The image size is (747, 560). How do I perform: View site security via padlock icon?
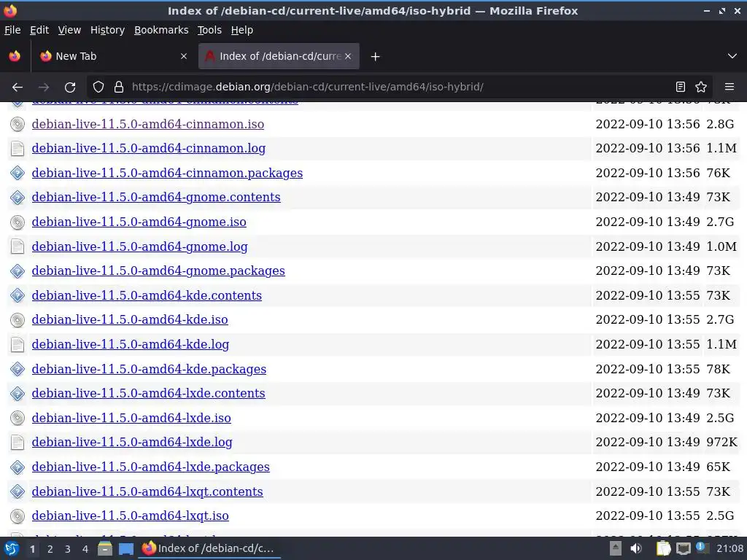(x=119, y=87)
